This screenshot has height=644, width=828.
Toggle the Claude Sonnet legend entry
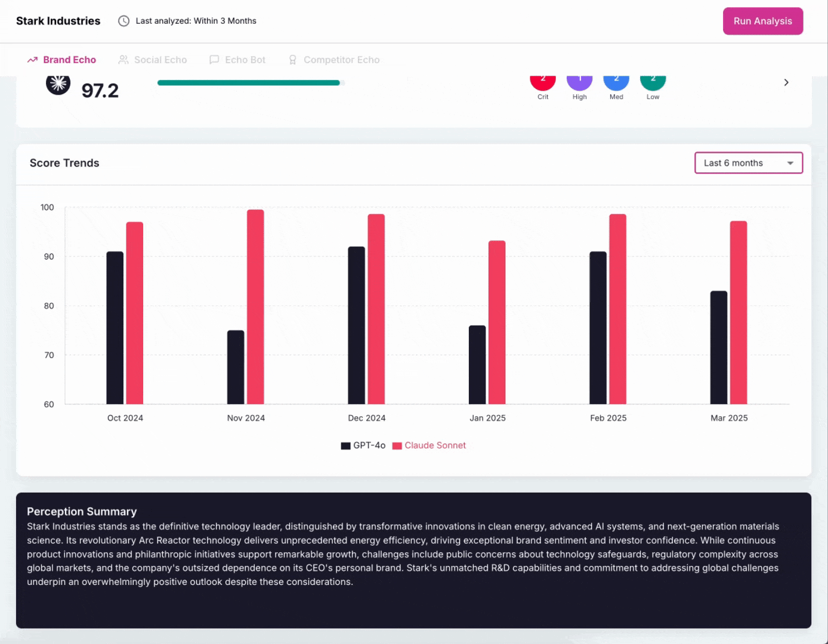tap(429, 445)
